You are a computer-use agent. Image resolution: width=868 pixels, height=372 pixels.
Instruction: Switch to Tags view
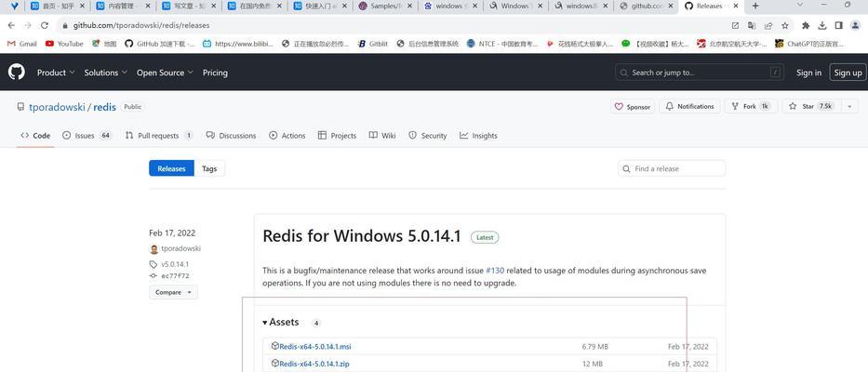click(209, 168)
